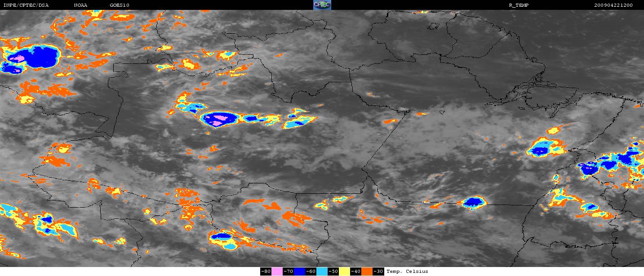Screen dimensions: 644x276
Task: Click the NOAA label in the header
Action: click(81, 5)
